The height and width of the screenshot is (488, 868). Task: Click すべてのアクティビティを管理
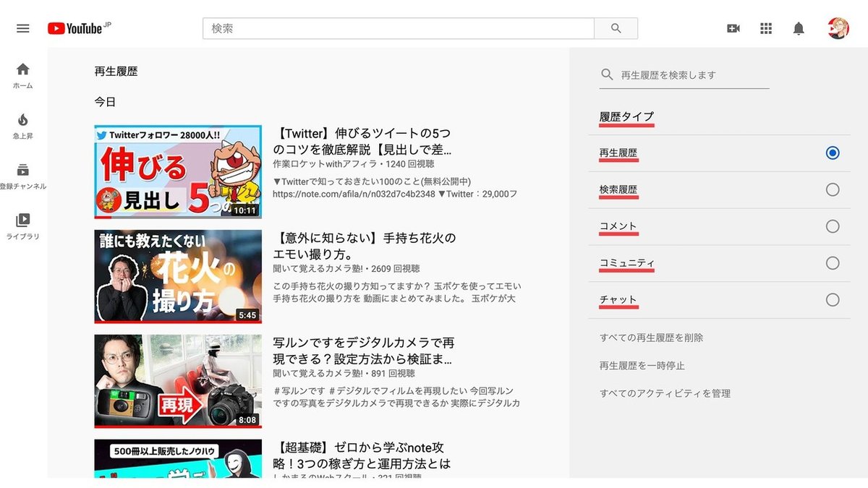[665, 393]
